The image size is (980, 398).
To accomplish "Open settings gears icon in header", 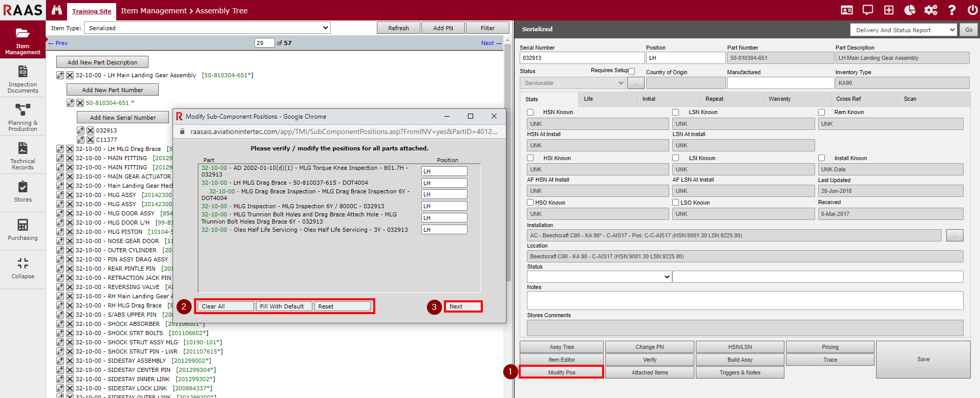I will point(930,10).
